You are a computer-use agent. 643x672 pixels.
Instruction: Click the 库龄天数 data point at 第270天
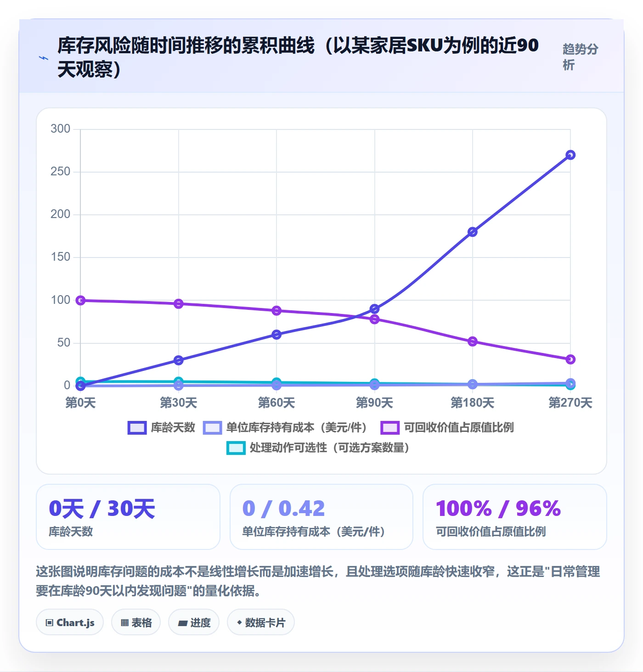click(570, 155)
